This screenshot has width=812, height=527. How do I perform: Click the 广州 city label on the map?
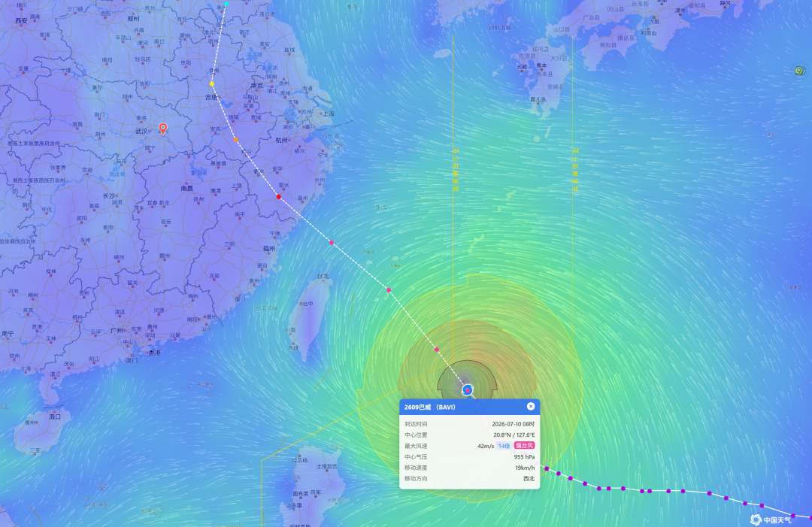[x=117, y=330]
